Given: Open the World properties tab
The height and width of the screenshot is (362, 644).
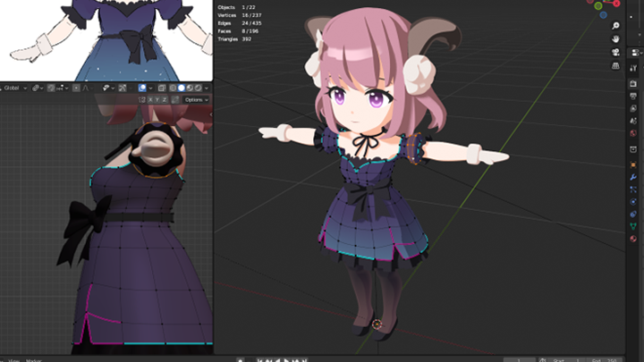Looking at the screenshot, I should click(x=633, y=133).
